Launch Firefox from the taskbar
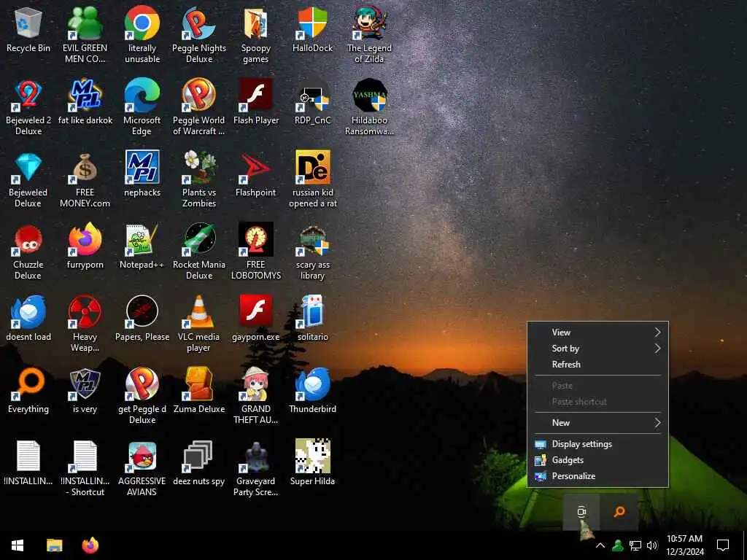 [x=90, y=545]
